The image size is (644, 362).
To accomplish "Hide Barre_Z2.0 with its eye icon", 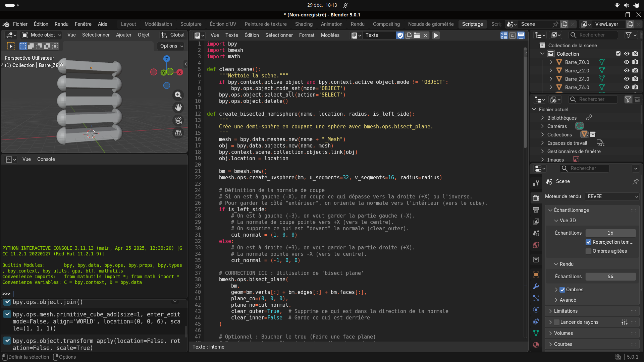I will click(627, 70).
